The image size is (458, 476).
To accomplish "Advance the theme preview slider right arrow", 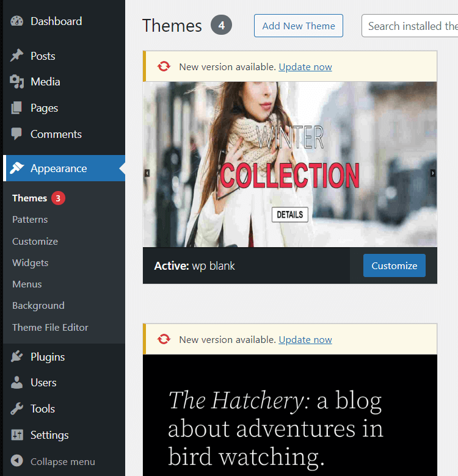I will [x=433, y=173].
